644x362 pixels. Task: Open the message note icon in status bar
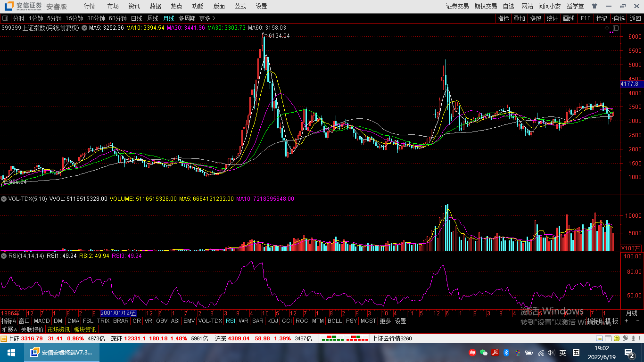coord(599,338)
